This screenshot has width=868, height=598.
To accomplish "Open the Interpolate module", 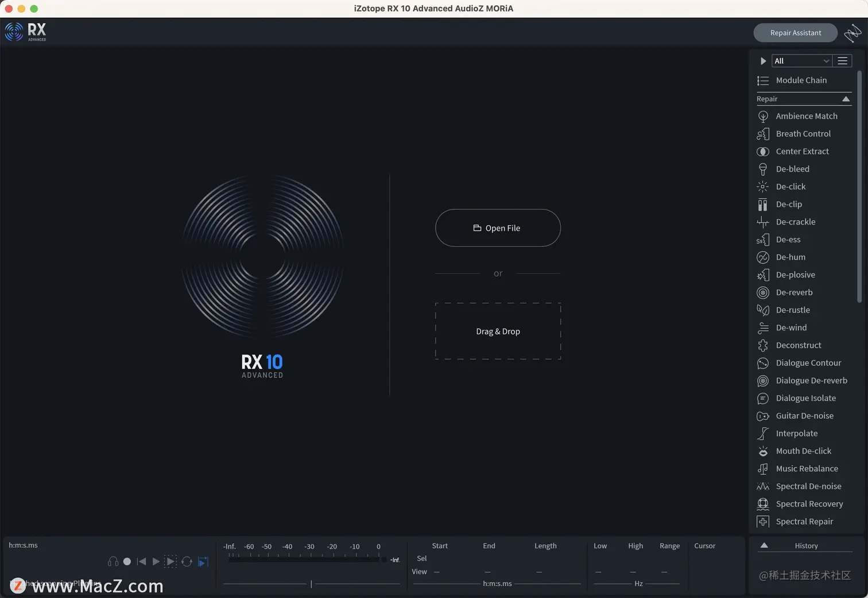I will pyautogui.click(x=787, y=434).
